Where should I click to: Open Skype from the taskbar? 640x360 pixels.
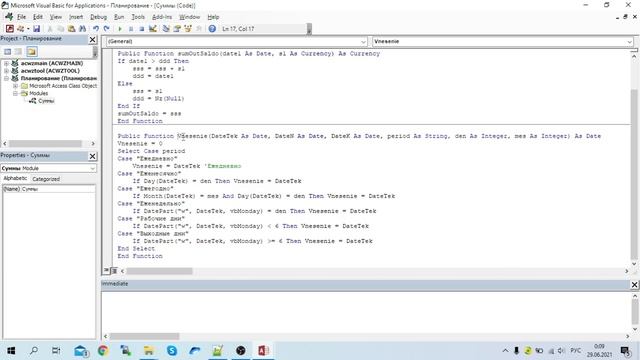pos(172,351)
